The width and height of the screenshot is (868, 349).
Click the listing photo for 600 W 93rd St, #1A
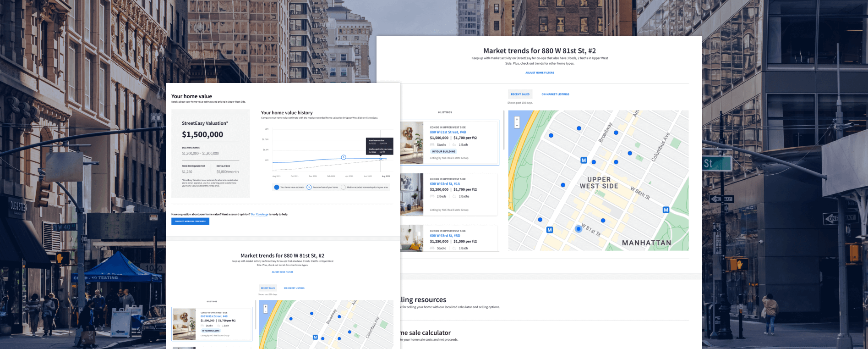(412, 194)
